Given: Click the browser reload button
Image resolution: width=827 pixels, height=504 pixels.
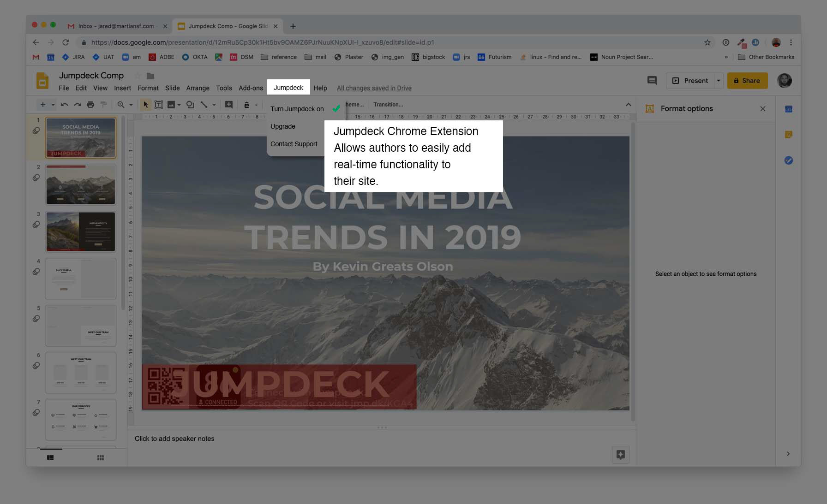Looking at the screenshot, I should [x=66, y=42].
